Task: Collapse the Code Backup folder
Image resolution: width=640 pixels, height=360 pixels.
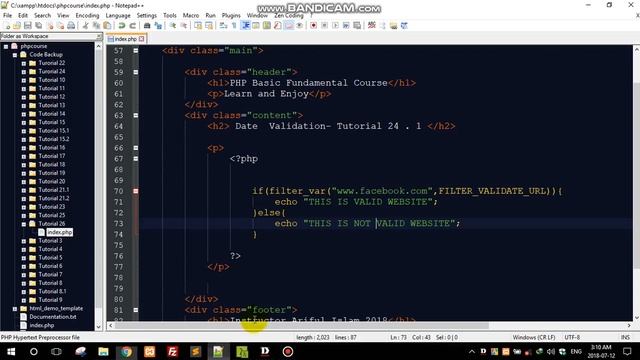Action: 15,55
